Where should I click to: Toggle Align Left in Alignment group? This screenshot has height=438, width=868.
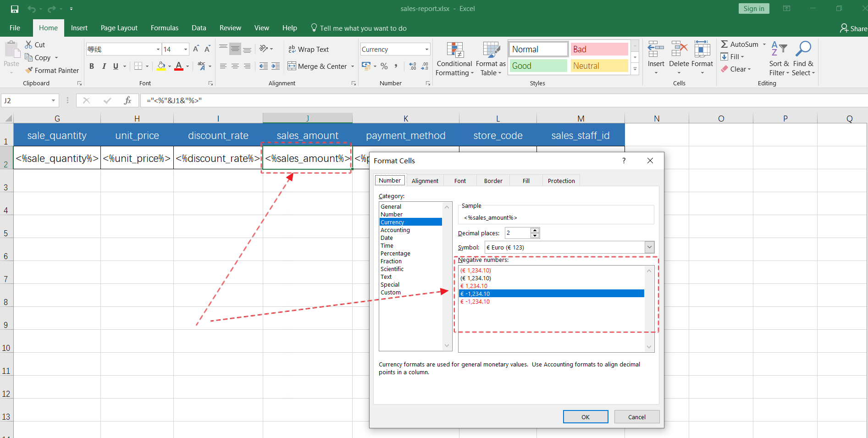pyautogui.click(x=223, y=66)
